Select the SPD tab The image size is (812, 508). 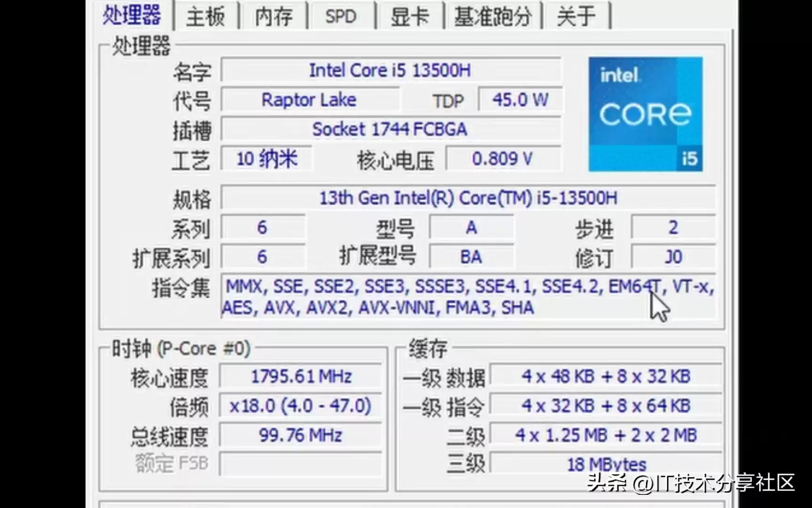[x=340, y=16]
